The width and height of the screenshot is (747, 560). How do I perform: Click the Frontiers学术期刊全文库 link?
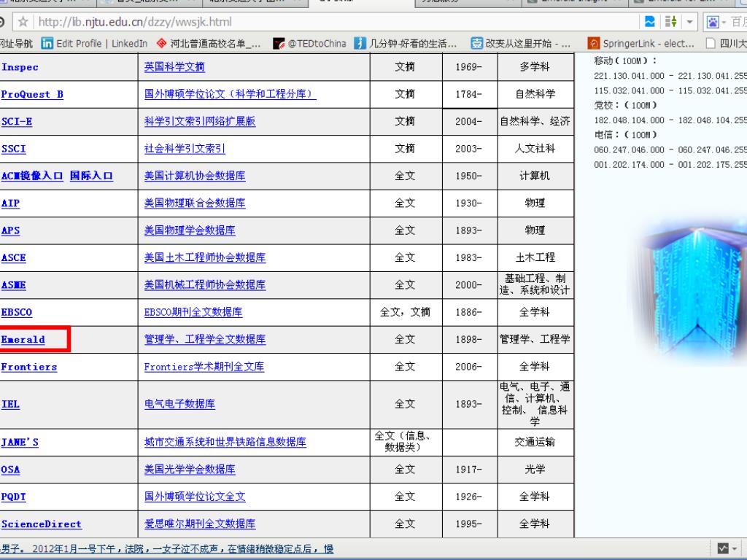coord(204,367)
